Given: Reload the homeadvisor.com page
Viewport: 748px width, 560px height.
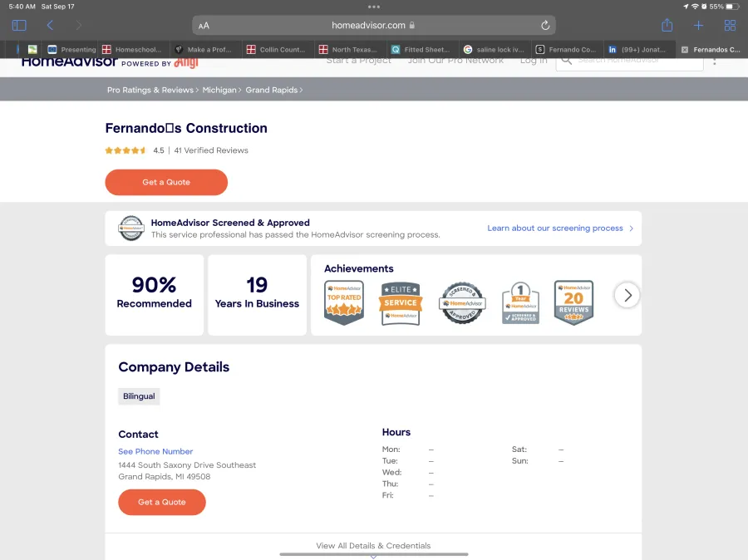Looking at the screenshot, I should tap(545, 25).
